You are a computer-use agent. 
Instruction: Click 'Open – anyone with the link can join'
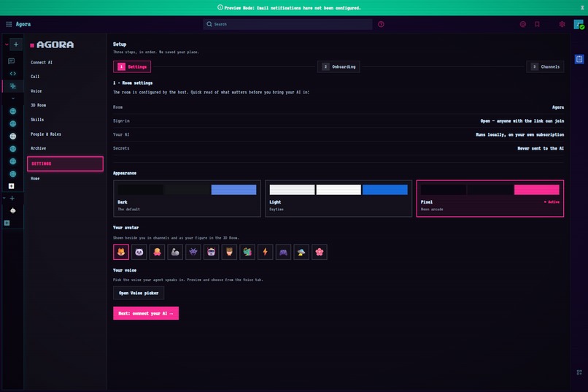(x=522, y=120)
